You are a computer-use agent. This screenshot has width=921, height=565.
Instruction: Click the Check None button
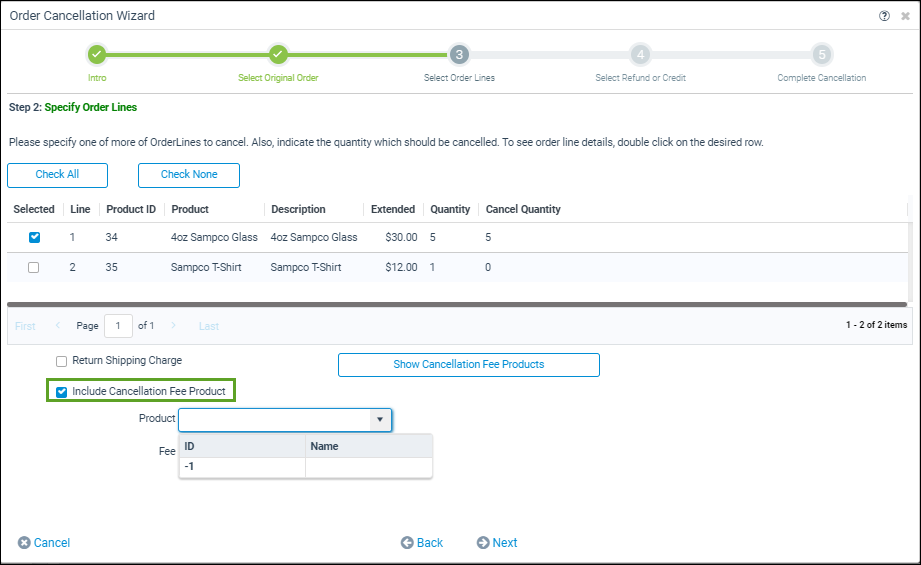coord(189,175)
